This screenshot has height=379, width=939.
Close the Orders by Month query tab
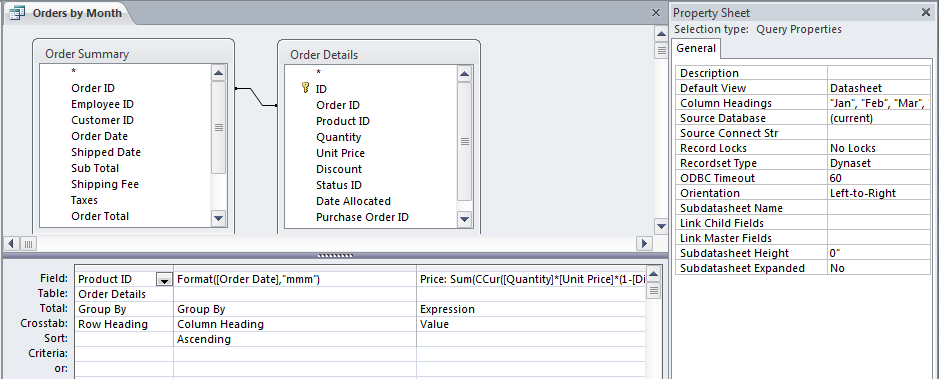click(656, 13)
